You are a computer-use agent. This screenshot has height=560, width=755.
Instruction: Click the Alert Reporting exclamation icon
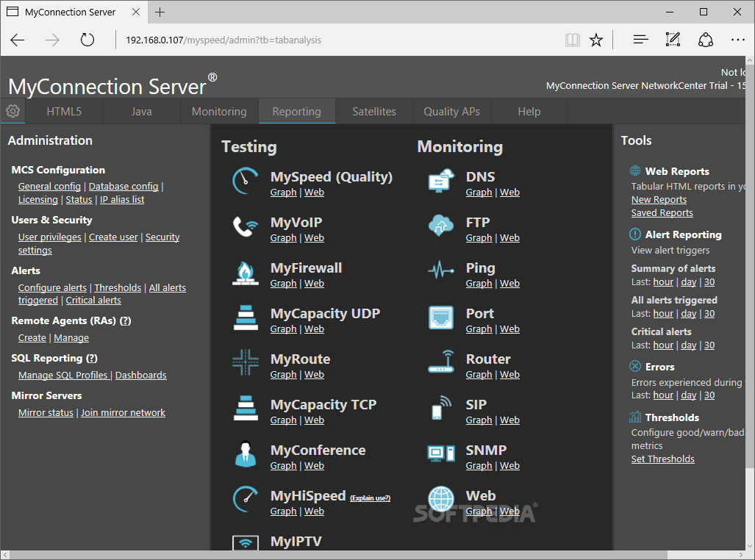pyautogui.click(x=635, y=234)
